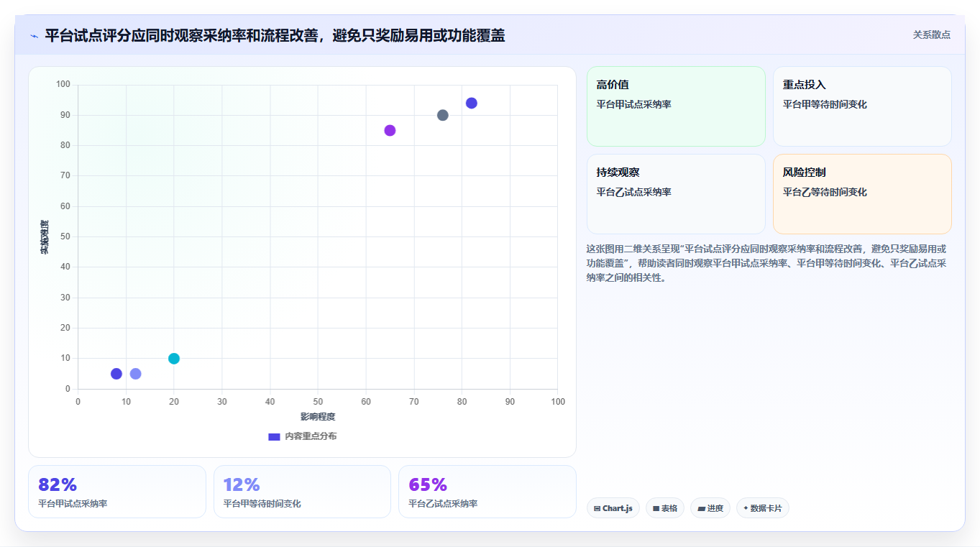Click 平台甲等待时间变化 text in 重点投入 card
Viewport: 980px width, 547px height.
click(825, 104)
